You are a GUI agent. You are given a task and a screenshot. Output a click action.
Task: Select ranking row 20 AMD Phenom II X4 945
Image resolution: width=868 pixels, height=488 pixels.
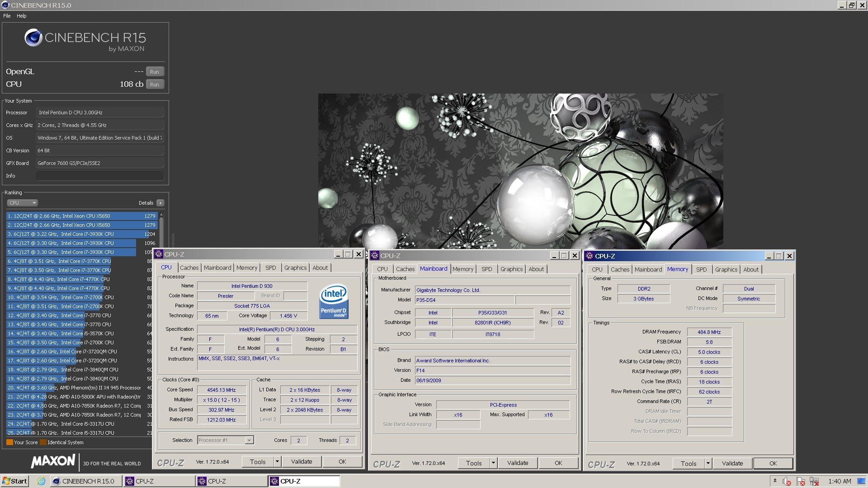[x=80, y=388]
